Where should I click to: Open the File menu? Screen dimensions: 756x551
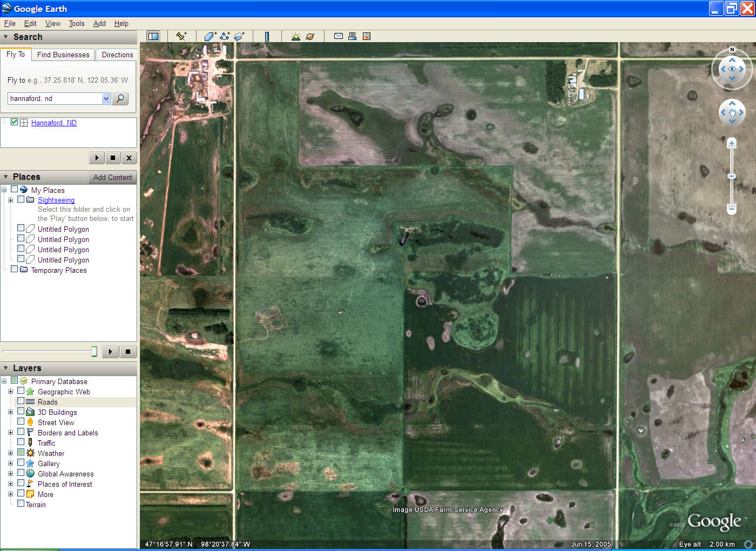tap(10, 23)
